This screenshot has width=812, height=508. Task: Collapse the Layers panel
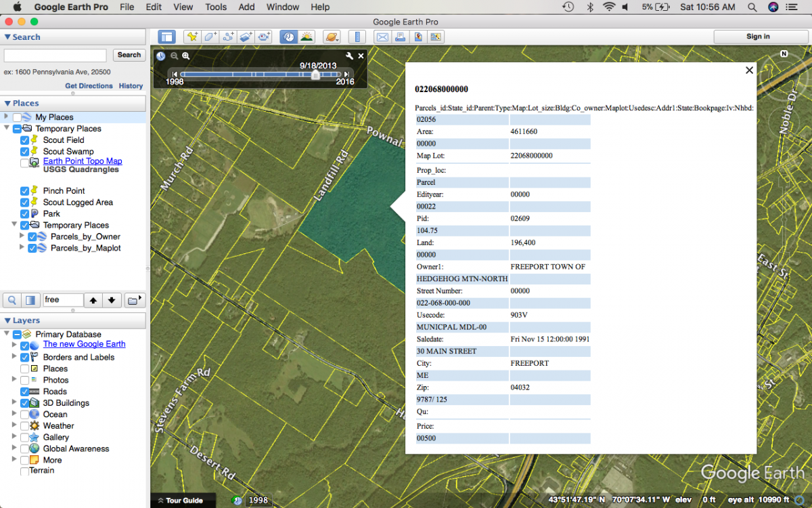[x=7, y=320]
